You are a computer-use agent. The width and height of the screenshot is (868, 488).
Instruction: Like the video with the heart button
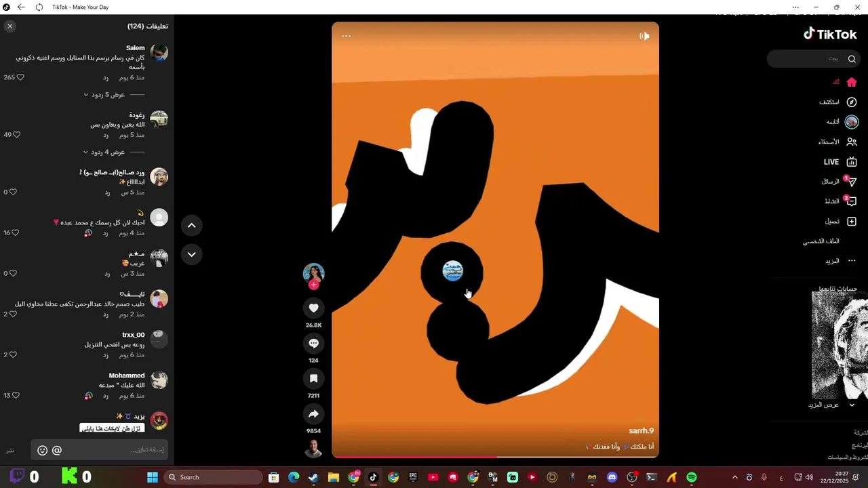coord(313,308)
